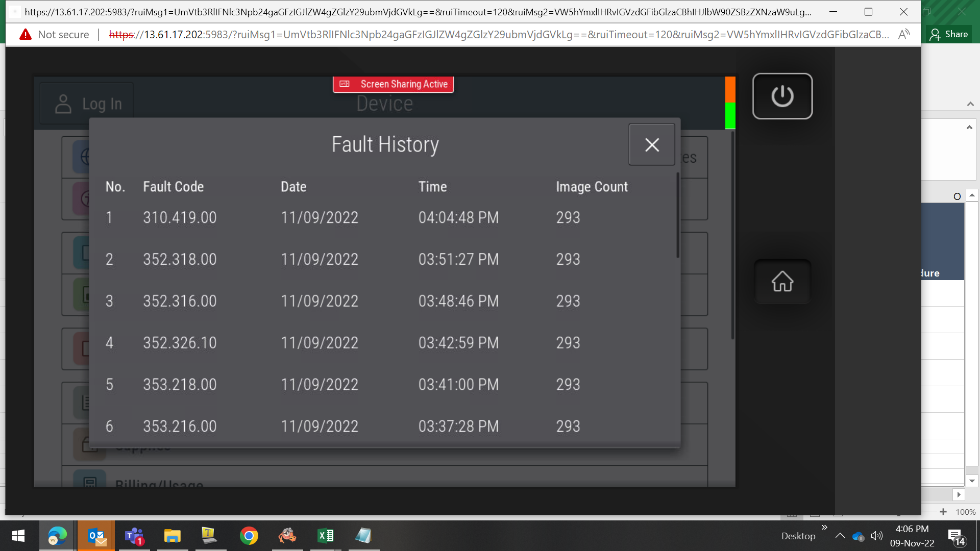Image resolution: width=980 pixels, height=551 pixels.
Task: Click the Share button in Excel
Action: point(949,34)
